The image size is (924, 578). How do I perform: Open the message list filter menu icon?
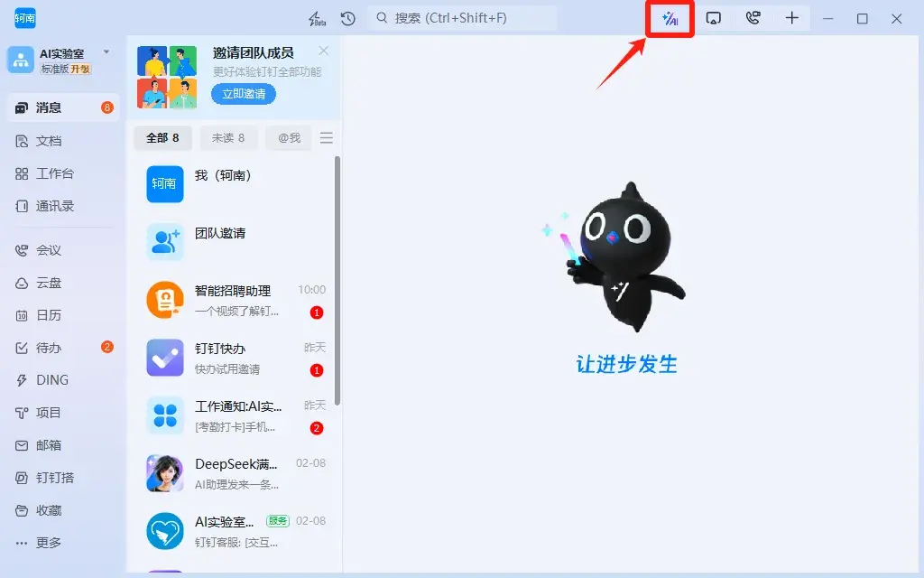click(327, 138)
